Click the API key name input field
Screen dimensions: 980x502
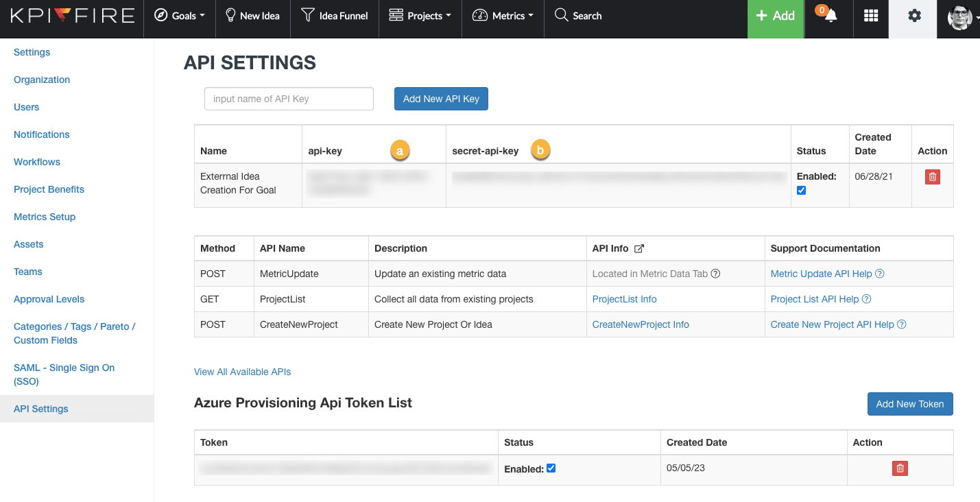click(x=289, y=99)
